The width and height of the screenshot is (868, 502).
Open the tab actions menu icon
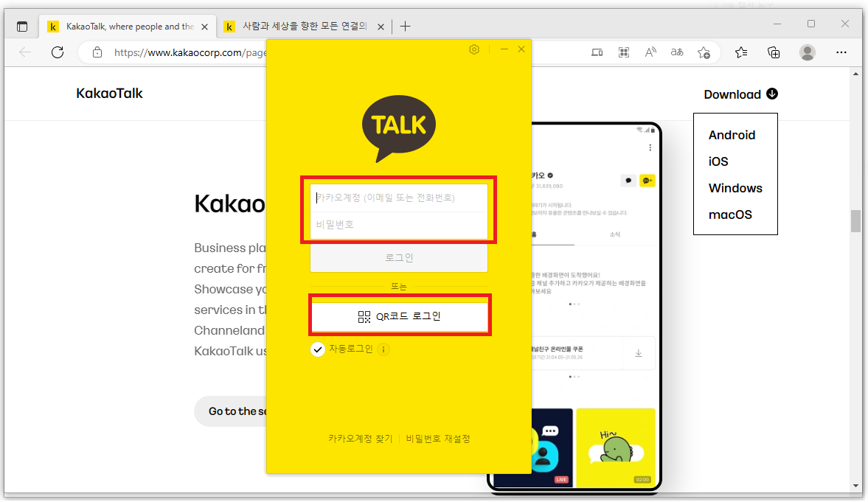click(22, 27)
